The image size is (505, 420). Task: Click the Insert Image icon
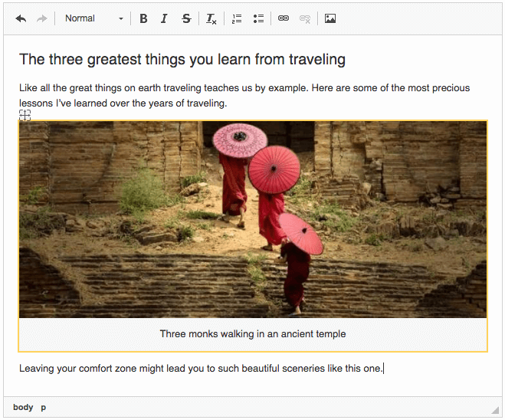point(330,18)
